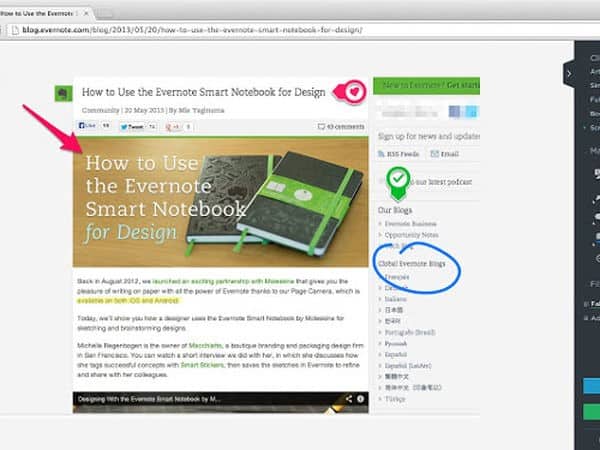Open the 'partnership with Moleskine' link
Screen dimensions: 600x450
click(223, 281)
